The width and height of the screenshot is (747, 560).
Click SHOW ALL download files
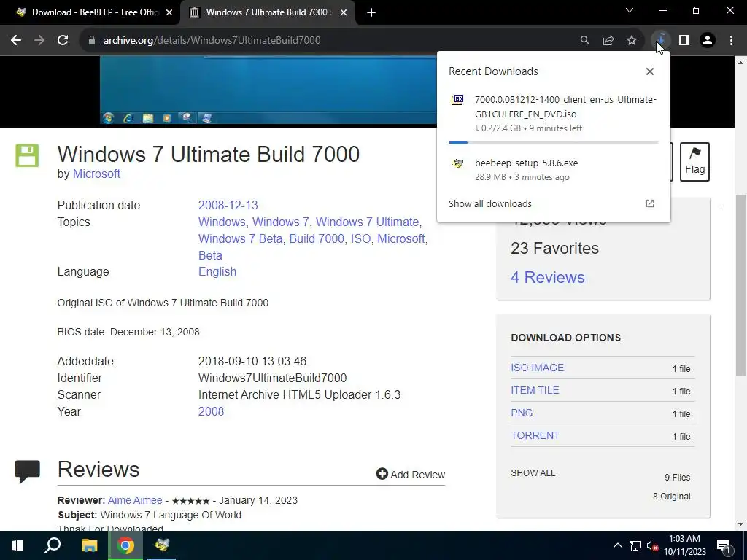(x=533, y=472)
